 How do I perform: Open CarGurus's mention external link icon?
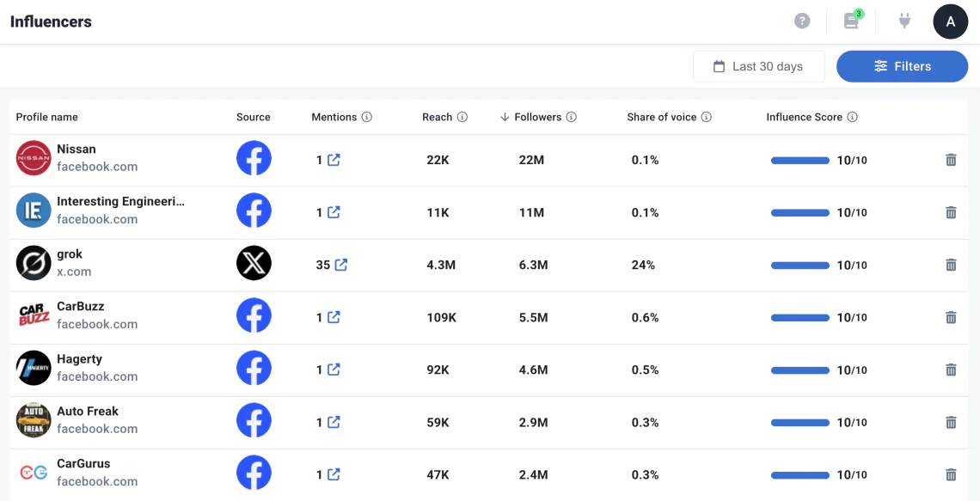334,474
